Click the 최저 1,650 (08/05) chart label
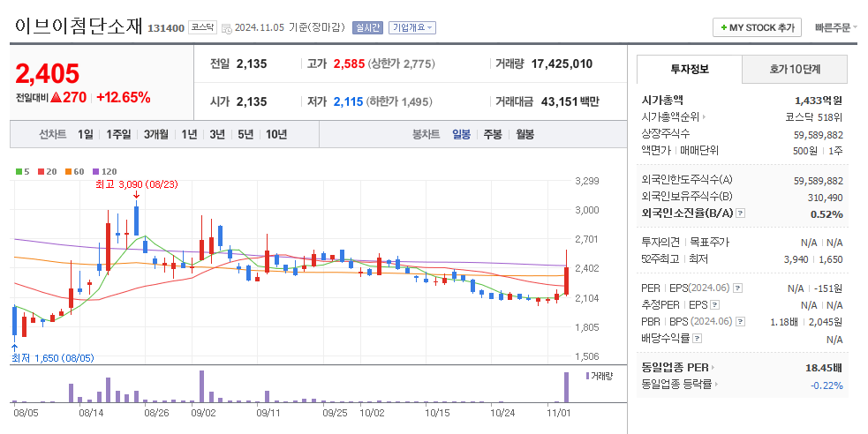The height and width of the screenshot is (434, 868). click(x=53, y=358)
